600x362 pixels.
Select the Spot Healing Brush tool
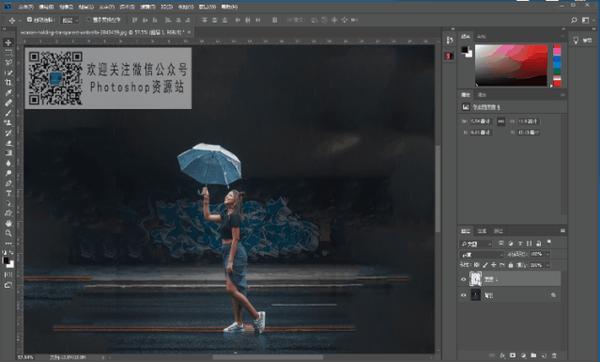coord(8,103)
